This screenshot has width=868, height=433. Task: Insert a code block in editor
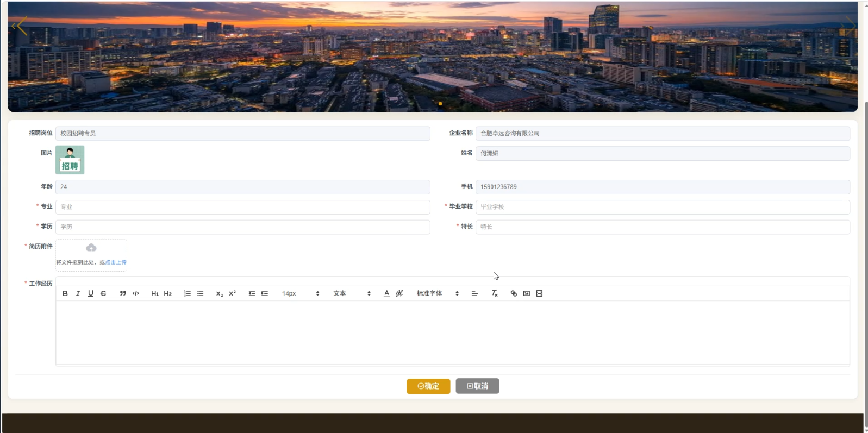(x=136, y=293)
